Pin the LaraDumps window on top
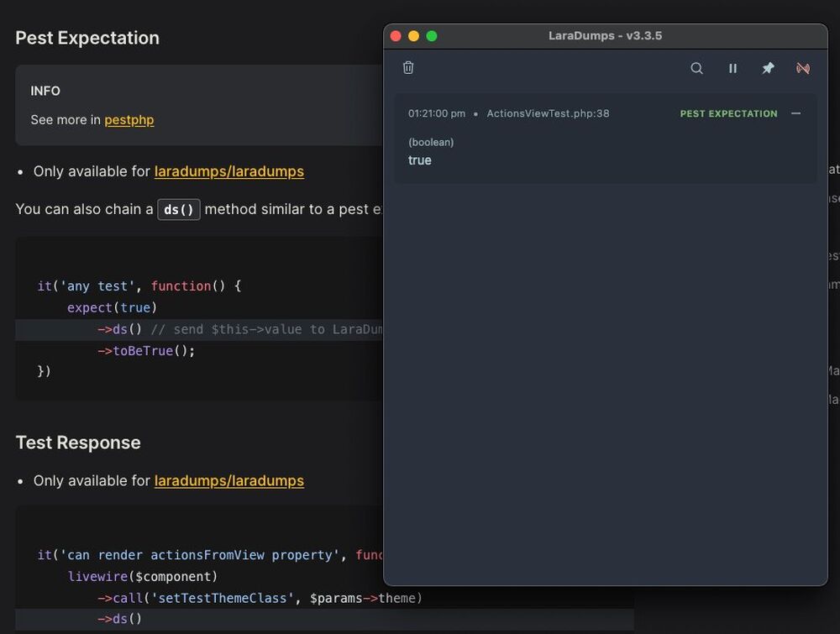This screenshot has width=840, height=634. 769,68
